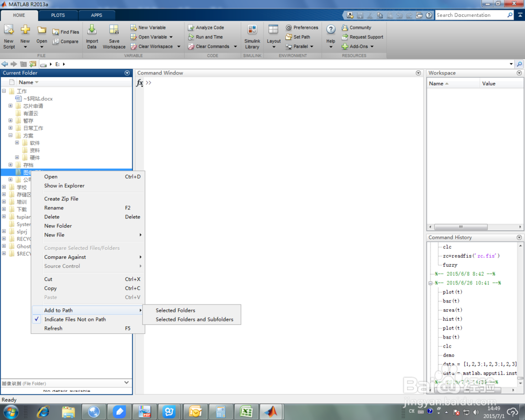Toggle Indicate Files Not on Path
525x420 pixels.
click(75, 319)
